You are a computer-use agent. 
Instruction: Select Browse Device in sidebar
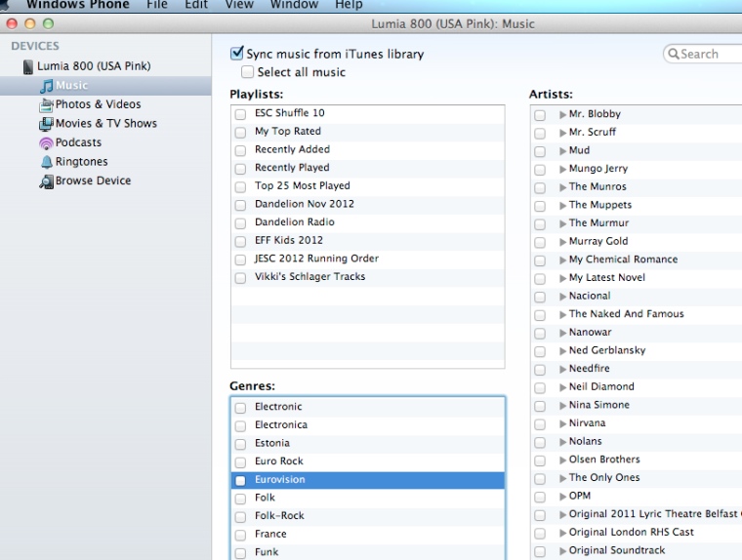click(x=93, y=180)
